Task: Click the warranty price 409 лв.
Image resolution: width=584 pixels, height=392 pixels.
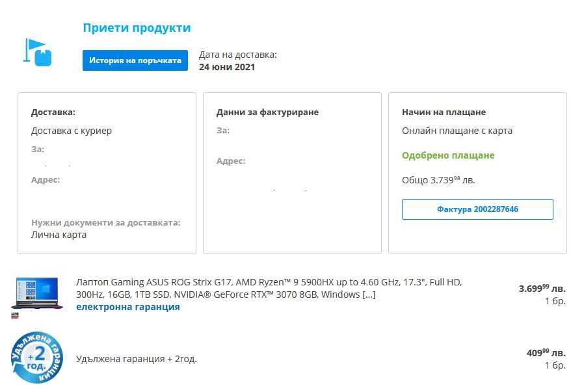Action: click(x=546, y=353)
